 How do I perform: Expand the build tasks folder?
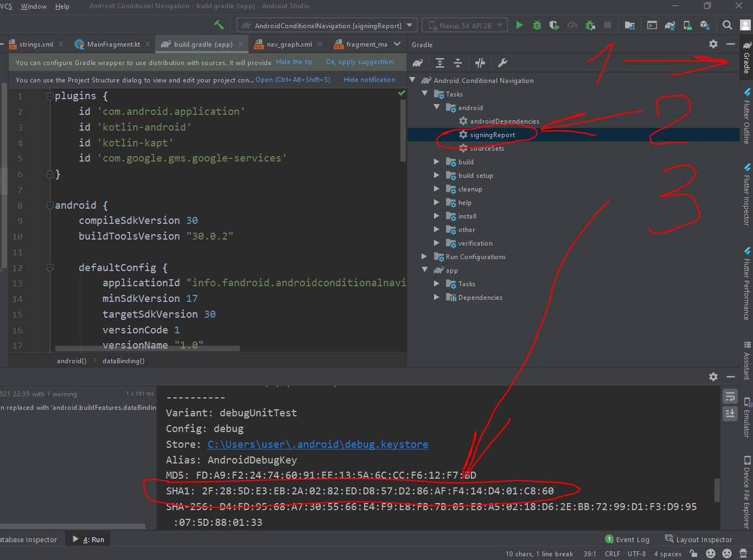437,162
